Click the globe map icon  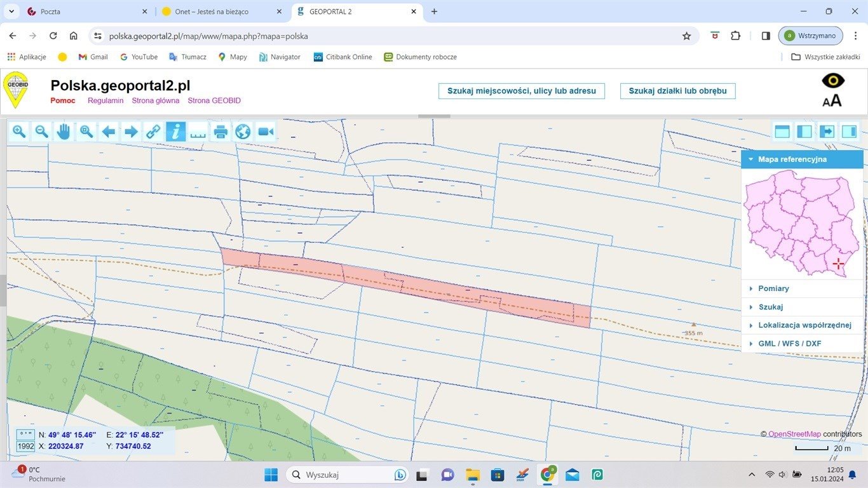coord(243,132)
